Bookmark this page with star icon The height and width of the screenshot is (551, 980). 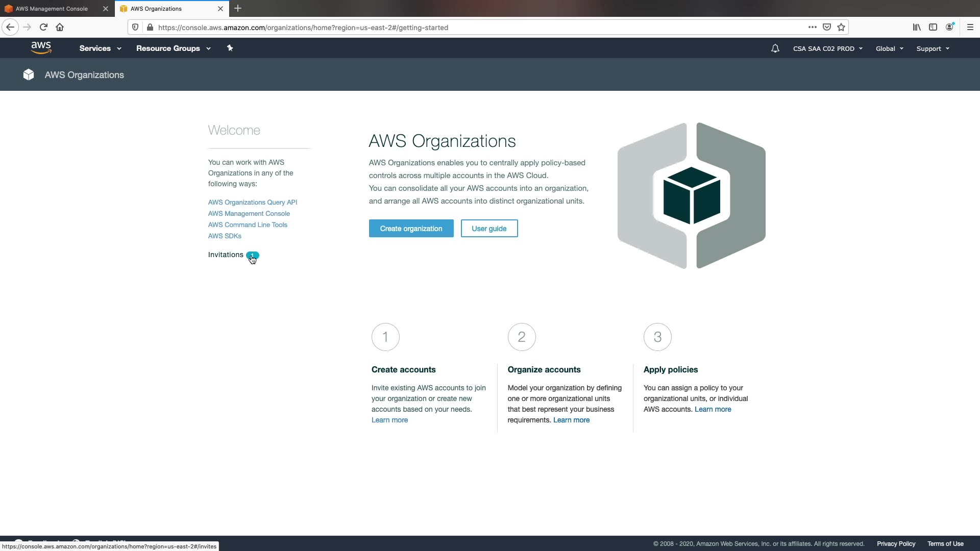click(841, 28)
